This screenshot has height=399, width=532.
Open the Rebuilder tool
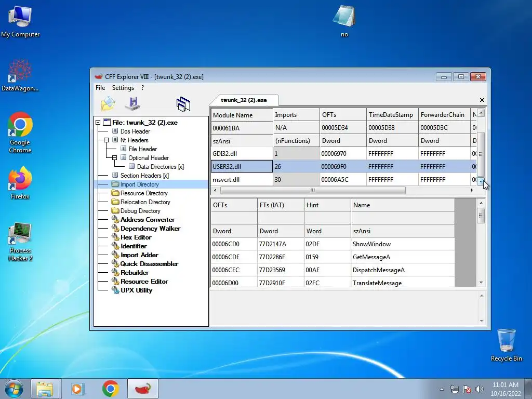[135, 272]
